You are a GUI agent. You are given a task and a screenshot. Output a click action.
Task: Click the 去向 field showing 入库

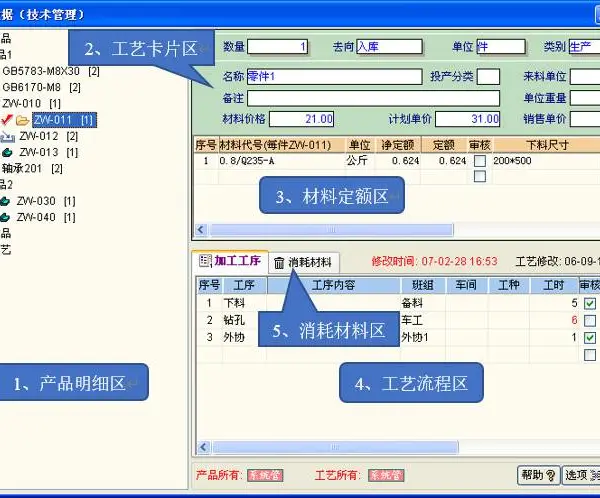(389, 47)
